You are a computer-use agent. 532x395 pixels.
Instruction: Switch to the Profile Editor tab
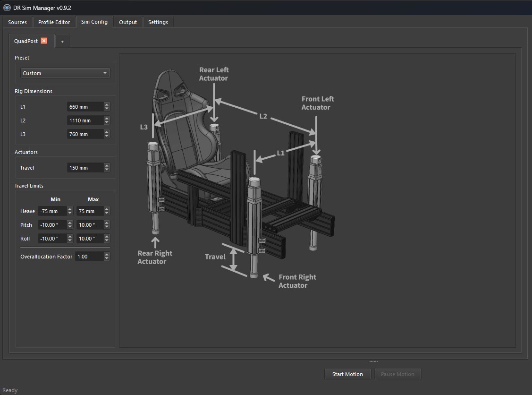click(54, 22)
